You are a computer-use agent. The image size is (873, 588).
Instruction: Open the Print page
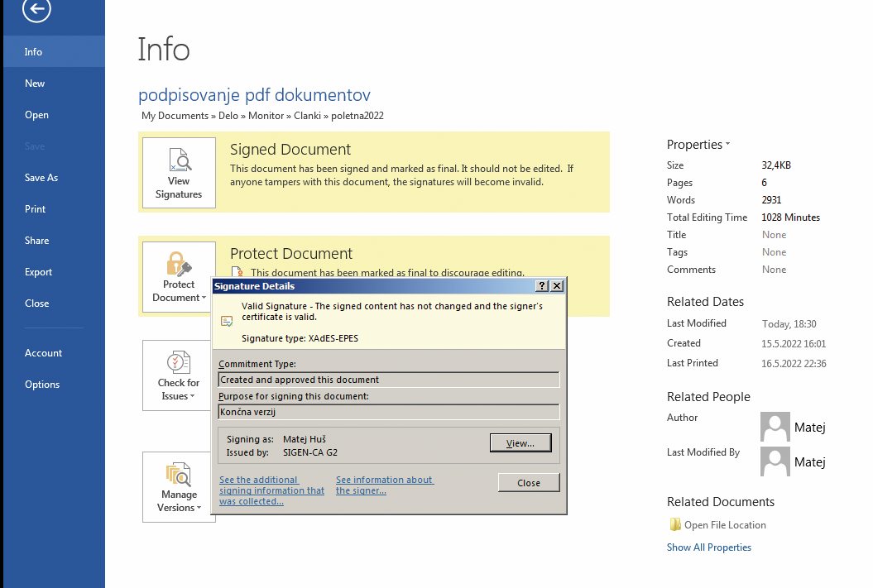(x=54, y=209)
